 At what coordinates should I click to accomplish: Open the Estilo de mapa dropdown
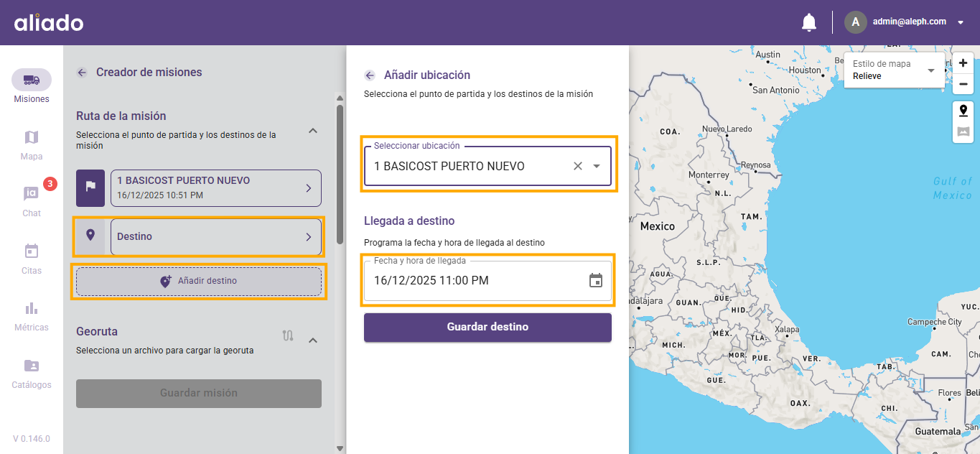coord(931,71)
